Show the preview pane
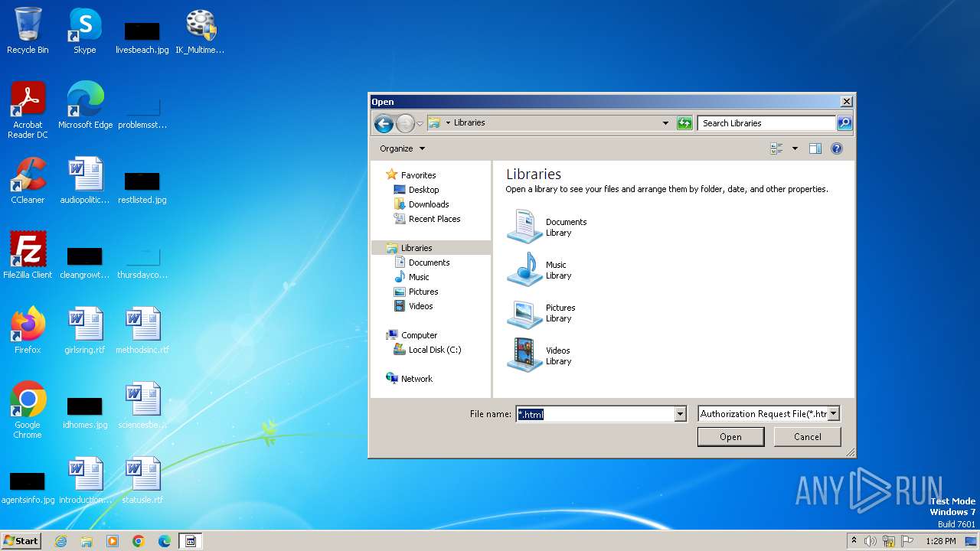The width and height of the screenshot is (980, 551). tap(815, 148)
